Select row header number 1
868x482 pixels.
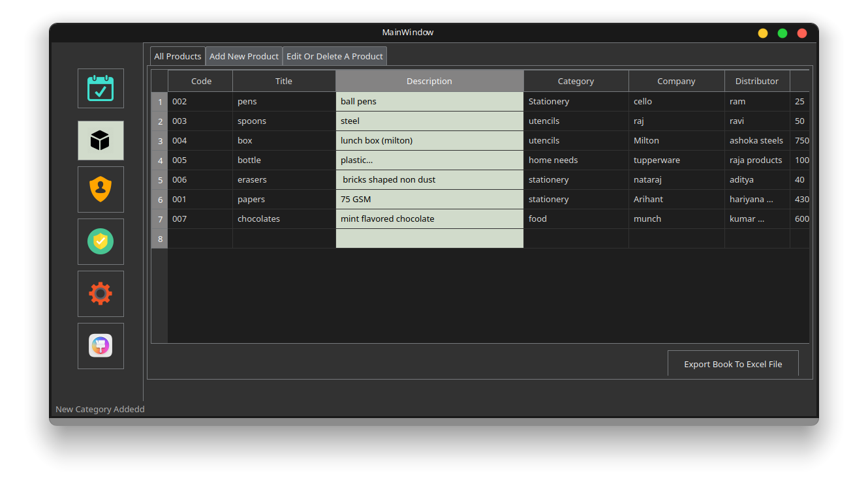tap(160, 102)
